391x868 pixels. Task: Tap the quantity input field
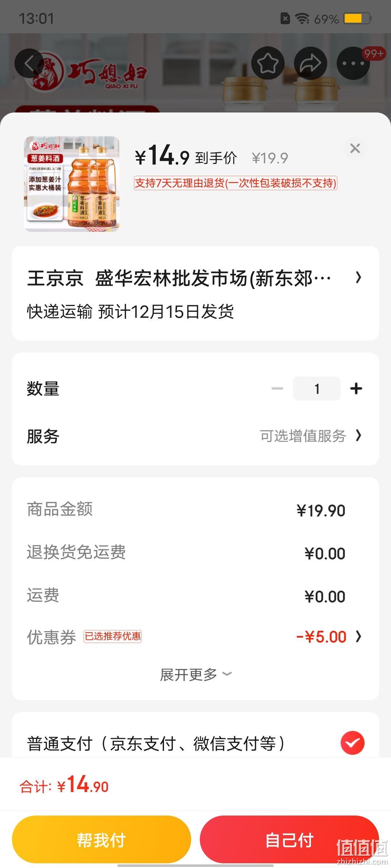[317, 388]
